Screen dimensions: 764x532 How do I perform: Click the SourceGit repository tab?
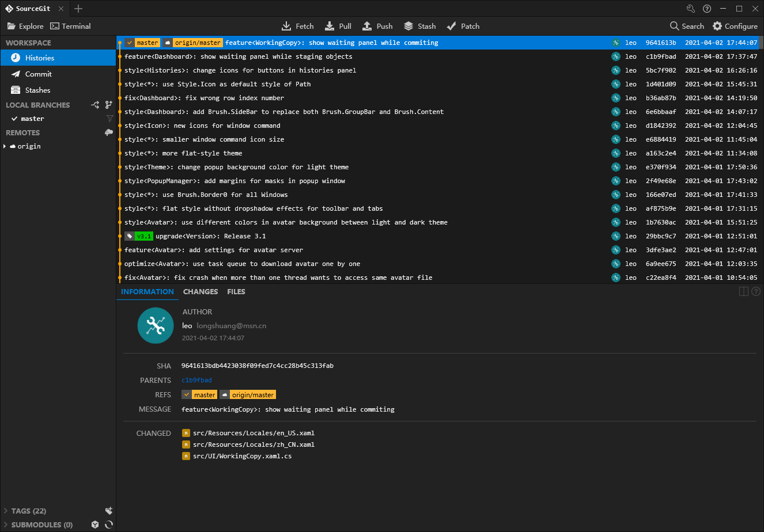(x=35, y=9)
